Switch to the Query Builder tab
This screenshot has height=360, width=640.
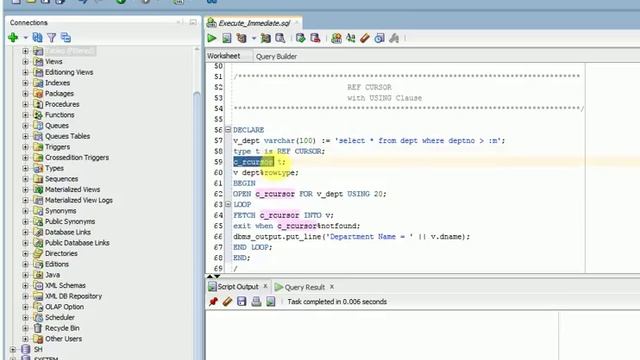[x=276, y=56]
